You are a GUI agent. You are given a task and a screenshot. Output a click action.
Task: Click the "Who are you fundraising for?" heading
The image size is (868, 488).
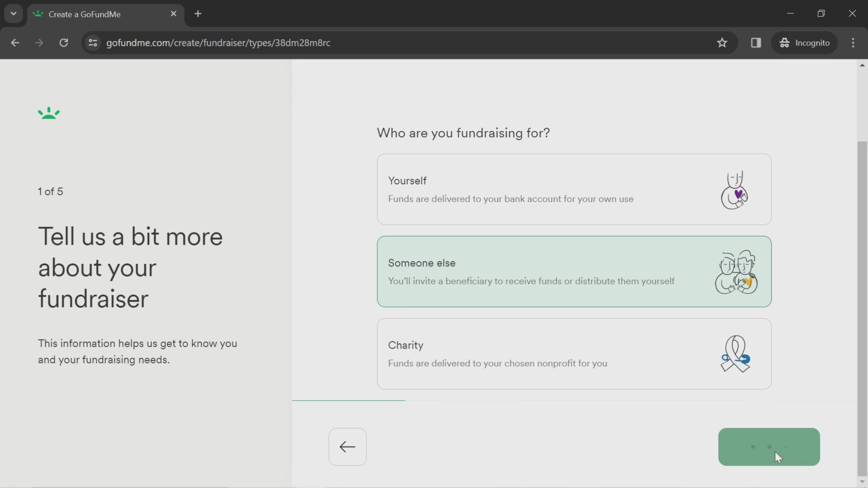(x=463, y=133)
